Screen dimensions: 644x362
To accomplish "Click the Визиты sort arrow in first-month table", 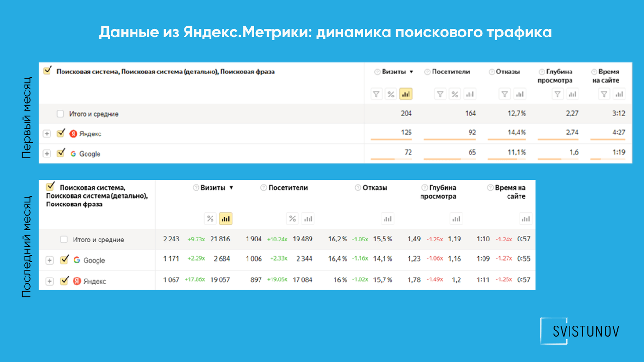I will click(411, 72).
